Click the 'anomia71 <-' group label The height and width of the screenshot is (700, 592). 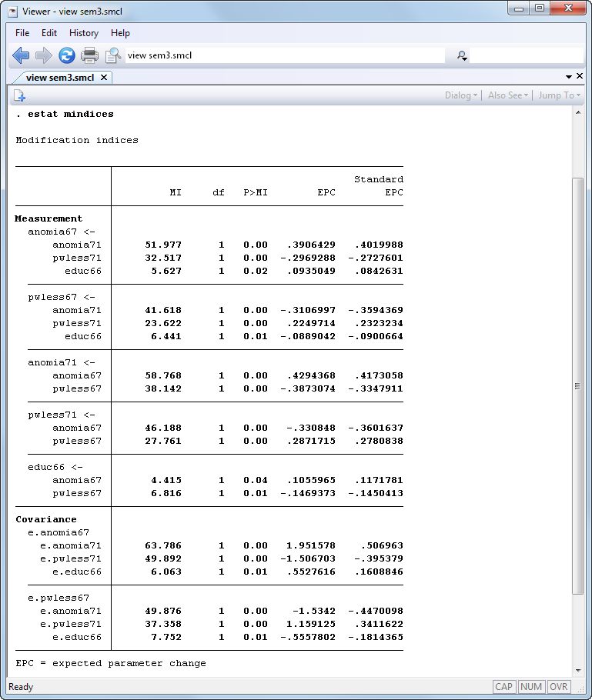pyautogui.click(x=62, y=362)
